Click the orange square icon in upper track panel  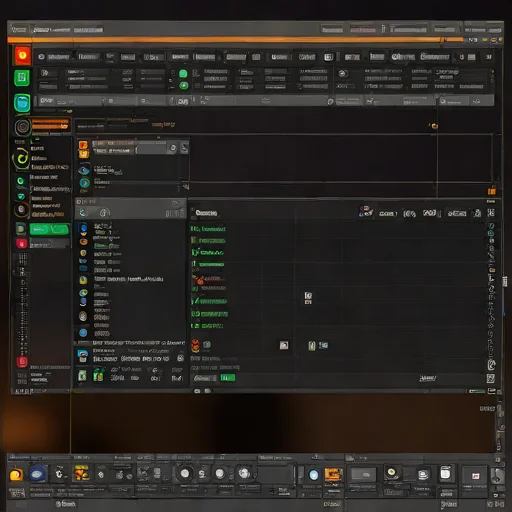83,145
